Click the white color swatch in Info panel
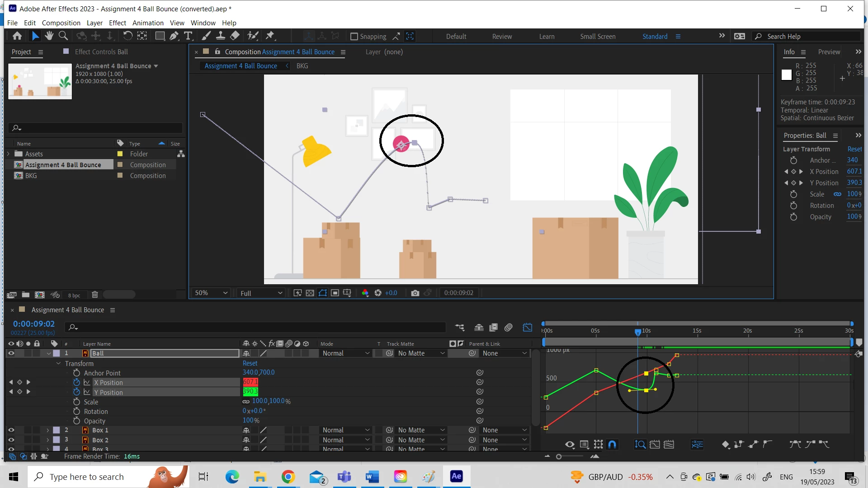868x488 pixels. click(x=787, y=75)
